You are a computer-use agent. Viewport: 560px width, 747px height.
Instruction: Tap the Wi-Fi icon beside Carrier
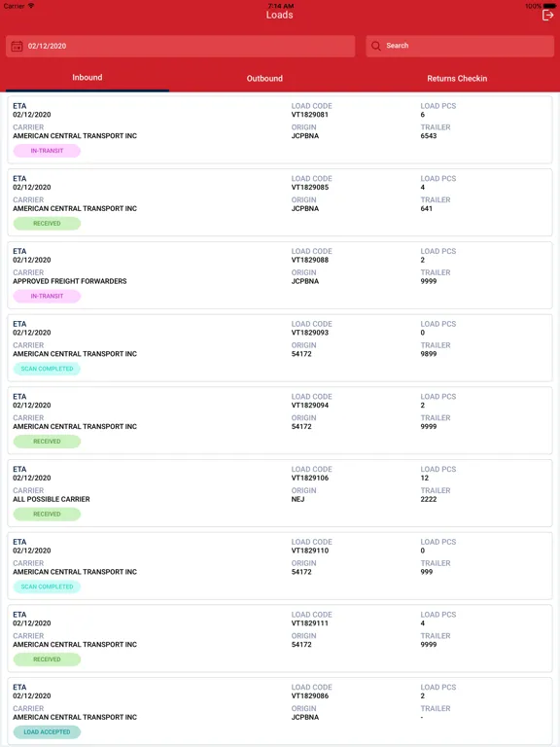click(x=31, y=6)
